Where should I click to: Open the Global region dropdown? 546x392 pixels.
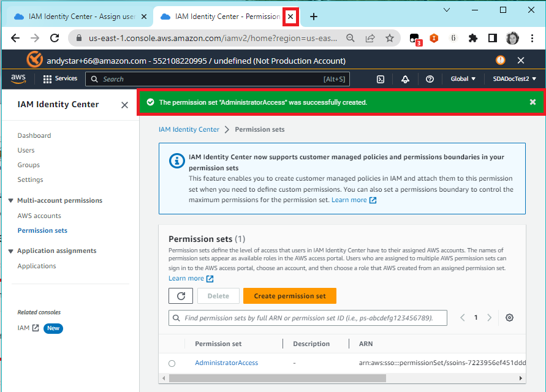tap(463, 78)
